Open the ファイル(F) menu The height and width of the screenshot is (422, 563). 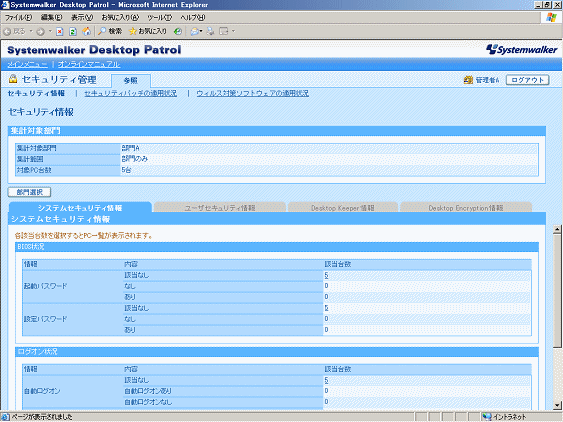(18, 17)
